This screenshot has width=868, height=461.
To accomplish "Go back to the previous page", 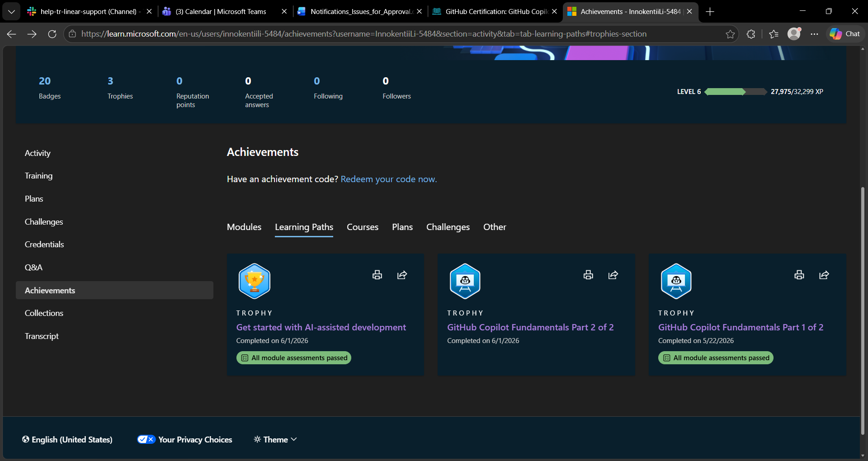I will point(12,34).
